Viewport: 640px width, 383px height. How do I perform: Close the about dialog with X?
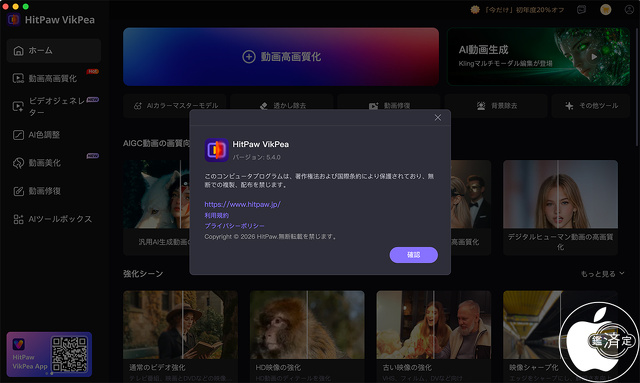coord(438,118)
